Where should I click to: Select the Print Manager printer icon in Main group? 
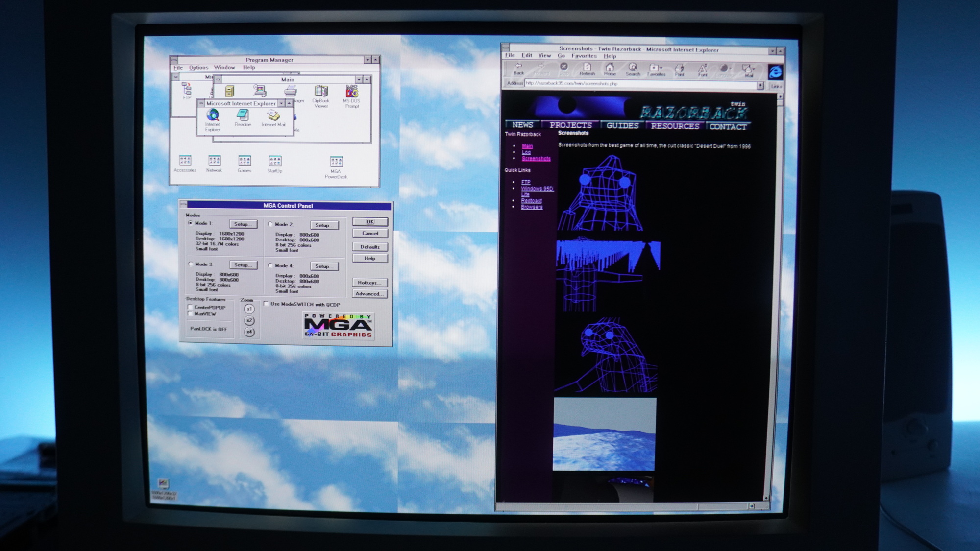pyautogui.click(x=291, y=91)
